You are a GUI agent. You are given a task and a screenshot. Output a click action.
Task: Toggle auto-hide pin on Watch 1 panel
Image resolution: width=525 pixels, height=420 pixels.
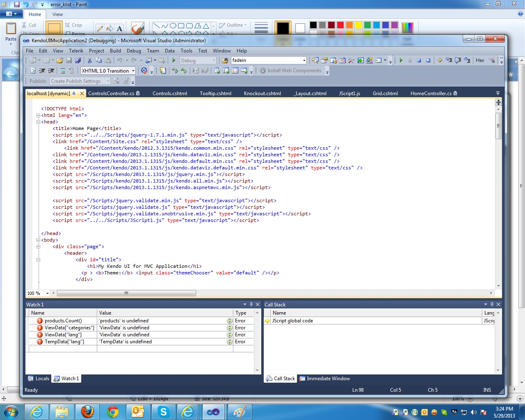click(x=251, y=304)
